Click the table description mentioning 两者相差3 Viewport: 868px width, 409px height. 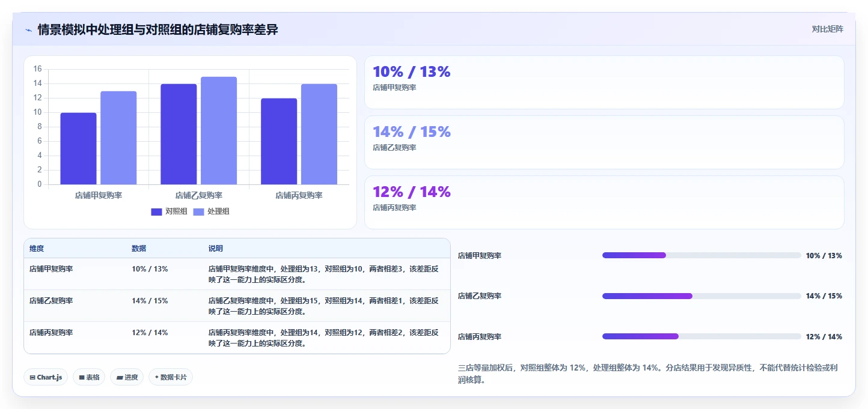323,274
